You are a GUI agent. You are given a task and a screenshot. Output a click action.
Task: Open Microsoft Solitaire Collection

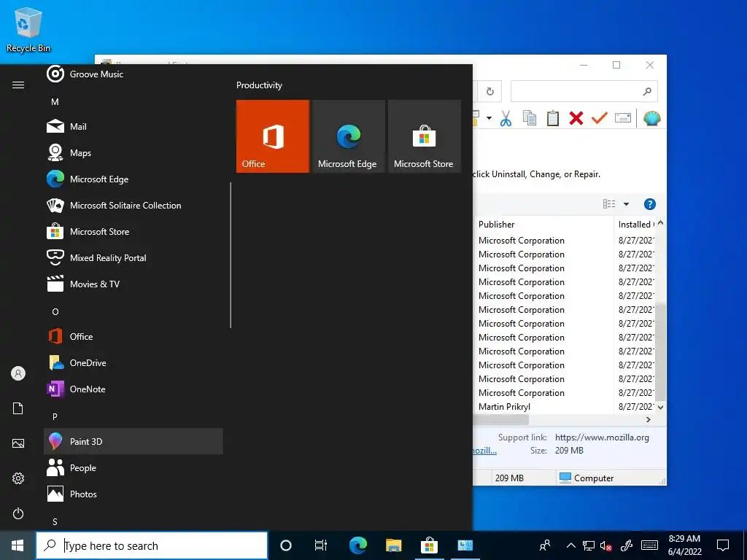[x=133, y=205]
